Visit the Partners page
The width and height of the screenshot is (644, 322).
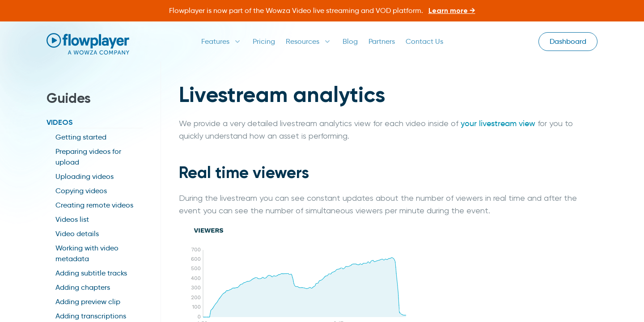(381, 42)
